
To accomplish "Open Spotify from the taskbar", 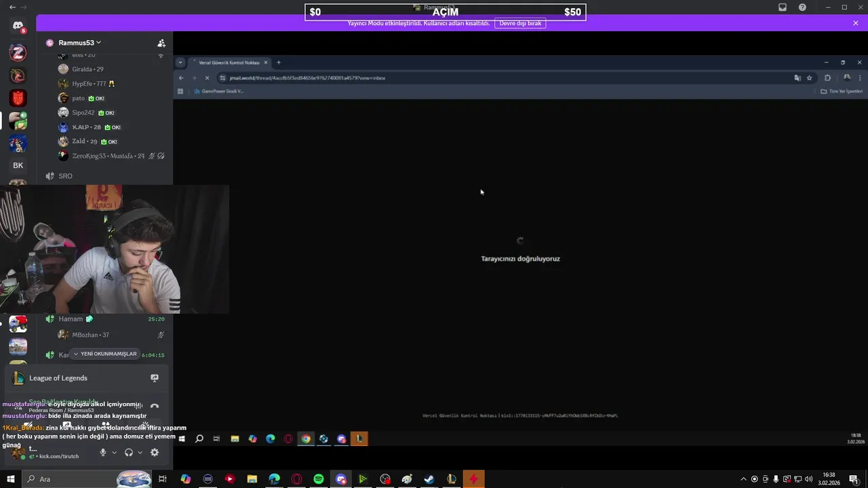I will (x=319, y=479).
